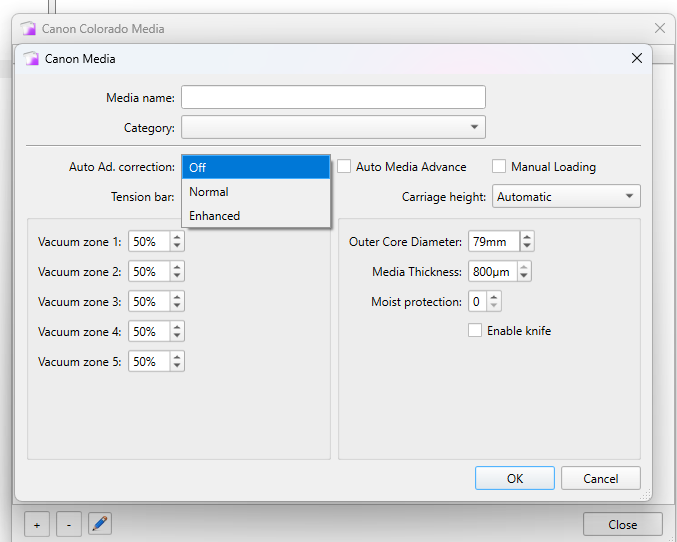Increase Vacuum zone 5 with up arrow

click(177, 357)
